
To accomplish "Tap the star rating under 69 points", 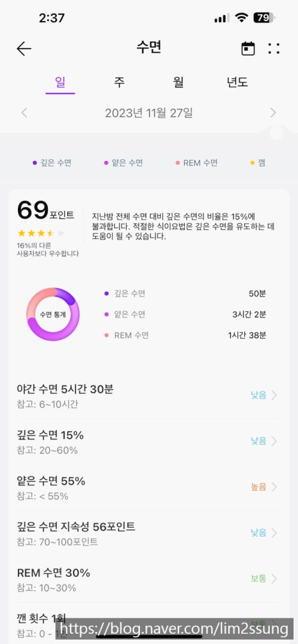I will [41, 233].
